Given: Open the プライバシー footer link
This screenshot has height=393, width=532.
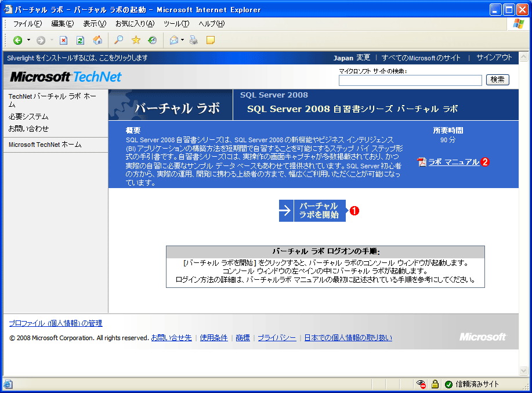Looking at the screenshot, I should 277,338.
